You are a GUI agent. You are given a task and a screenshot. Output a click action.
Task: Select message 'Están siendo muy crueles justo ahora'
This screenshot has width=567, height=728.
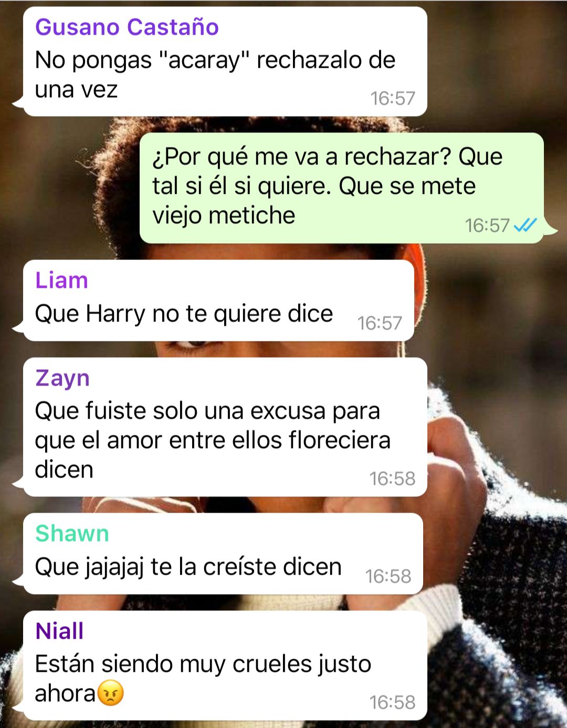(225, 665)
